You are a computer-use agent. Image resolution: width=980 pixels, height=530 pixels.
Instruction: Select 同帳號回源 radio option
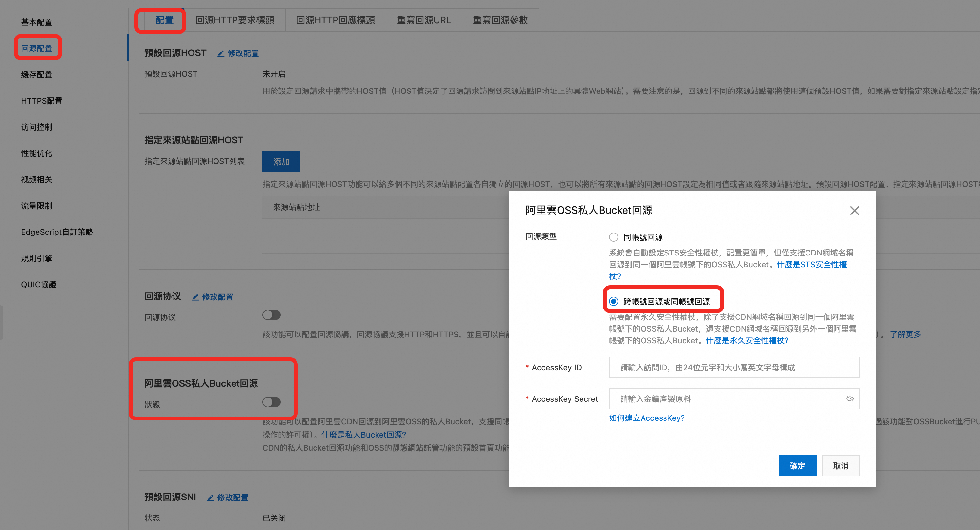click(x=613, y=237)
